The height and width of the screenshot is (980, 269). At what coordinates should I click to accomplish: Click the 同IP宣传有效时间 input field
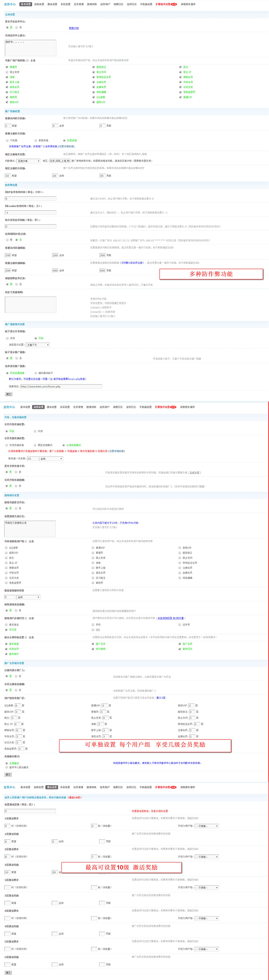tap(30, 199)
